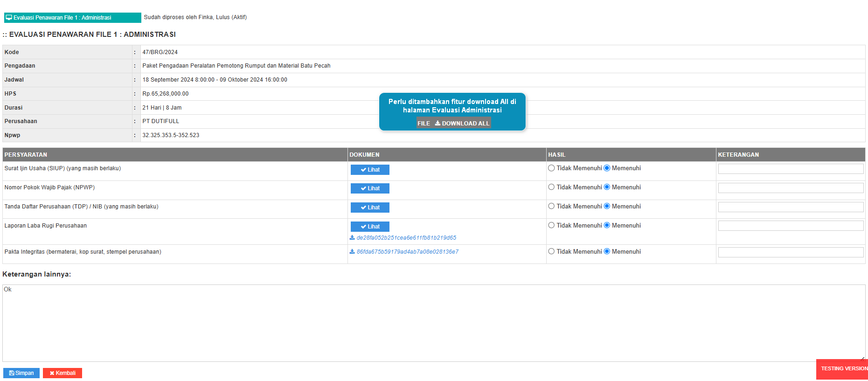Click the Download All button in tooltip

coord(462,123)
